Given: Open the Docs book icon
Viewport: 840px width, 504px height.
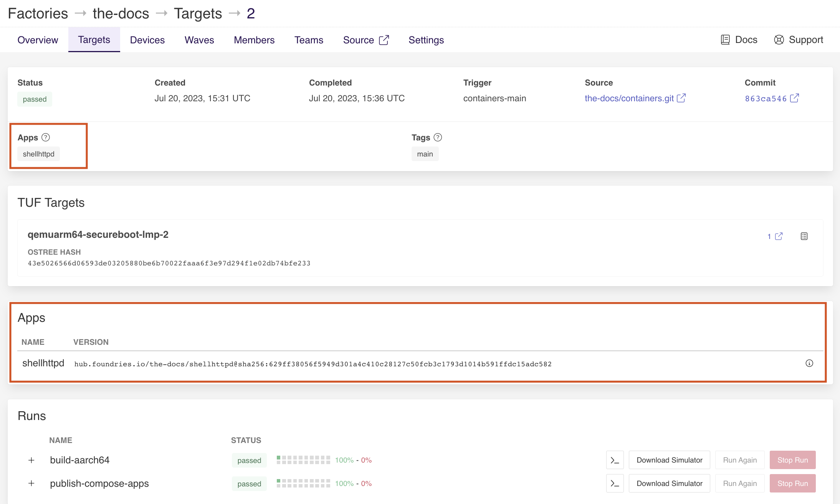Looking at the screenshot, I should [725, 40].
